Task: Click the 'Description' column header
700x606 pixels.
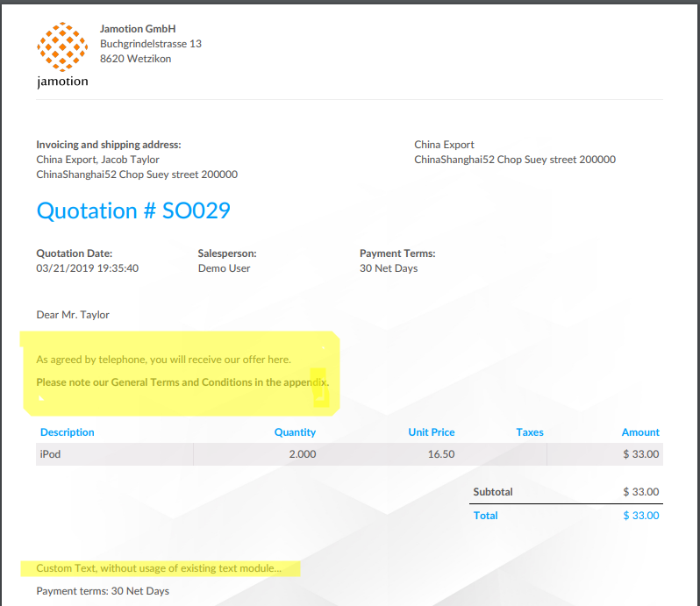Action: (x=67, y=432)
